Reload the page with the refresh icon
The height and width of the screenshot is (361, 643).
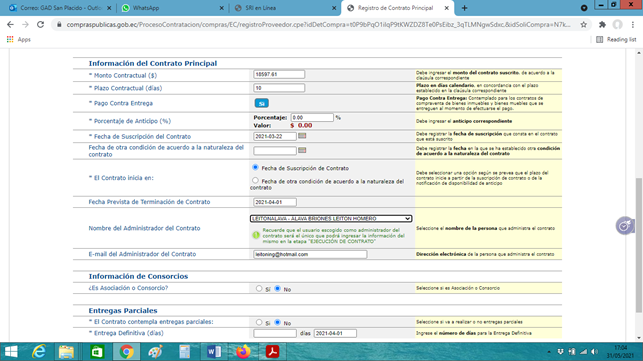coord(40,25)
